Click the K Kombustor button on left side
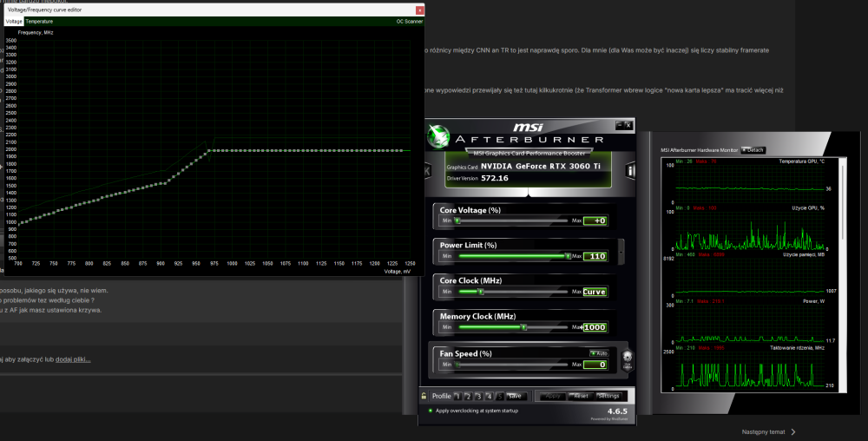 pos(427,171)
